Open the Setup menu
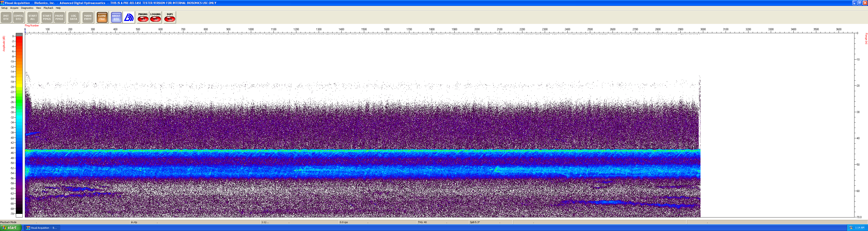 4,8
